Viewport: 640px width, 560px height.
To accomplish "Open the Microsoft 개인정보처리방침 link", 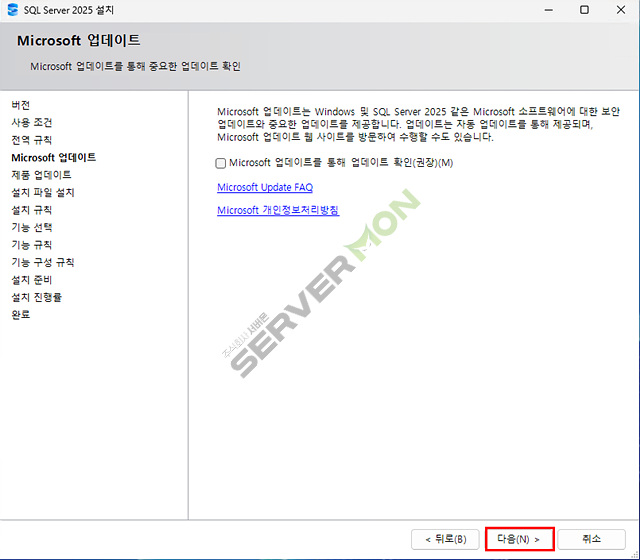I will pos(278,210).
